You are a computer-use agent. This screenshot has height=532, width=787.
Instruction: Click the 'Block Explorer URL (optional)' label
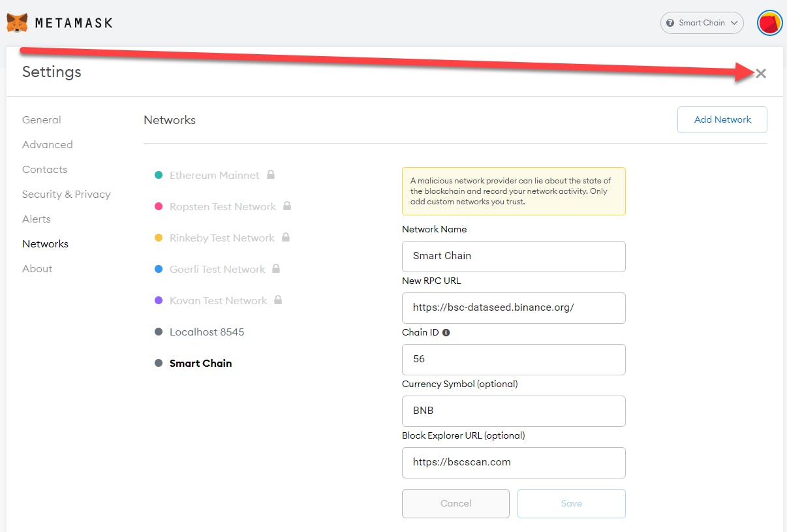(463, 435)
